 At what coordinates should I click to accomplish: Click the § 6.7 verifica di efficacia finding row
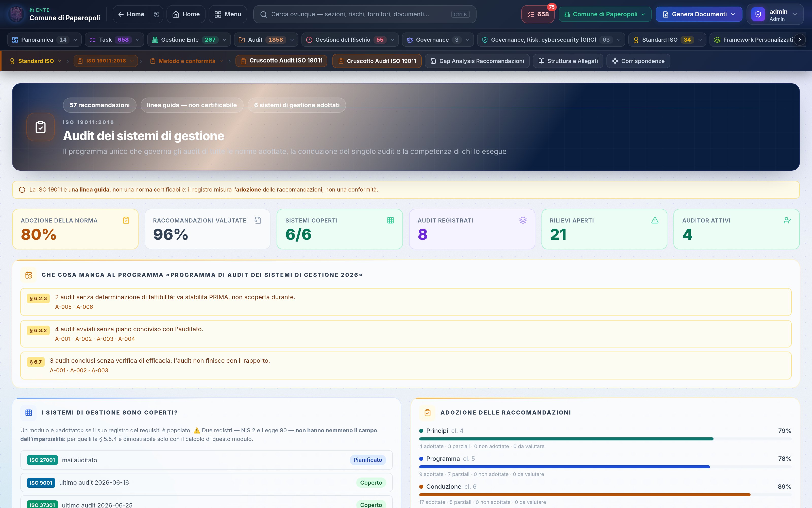pos(406,366)
